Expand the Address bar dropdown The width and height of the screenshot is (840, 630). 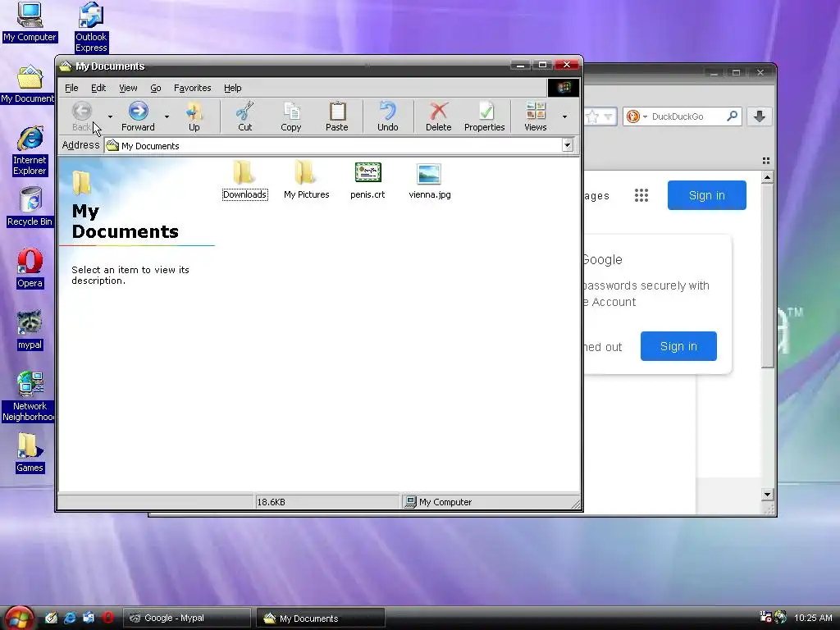568,145
